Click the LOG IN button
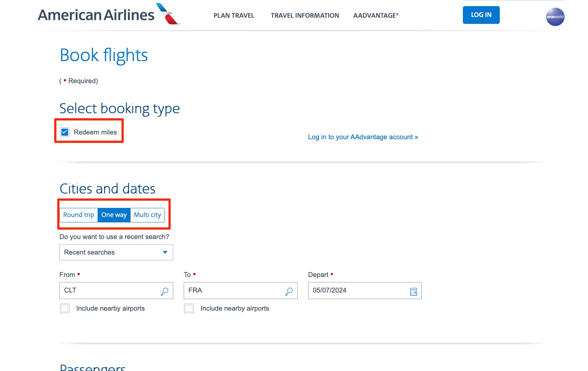The width and height of the screenshot is (588, 371). 481,15
